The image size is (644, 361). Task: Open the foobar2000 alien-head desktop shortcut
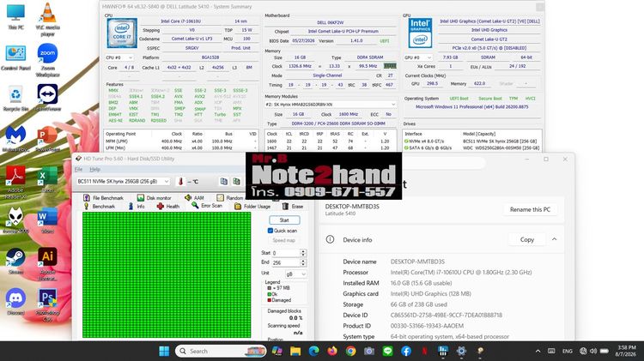[15, 220]
